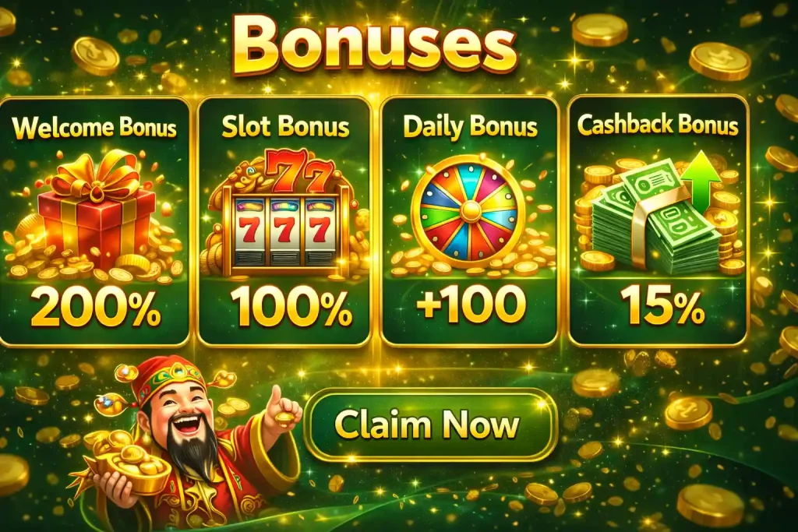Screen dimensions: 798x532
Task: Select the Daily Bonus card title
Action: coord(470,127)
